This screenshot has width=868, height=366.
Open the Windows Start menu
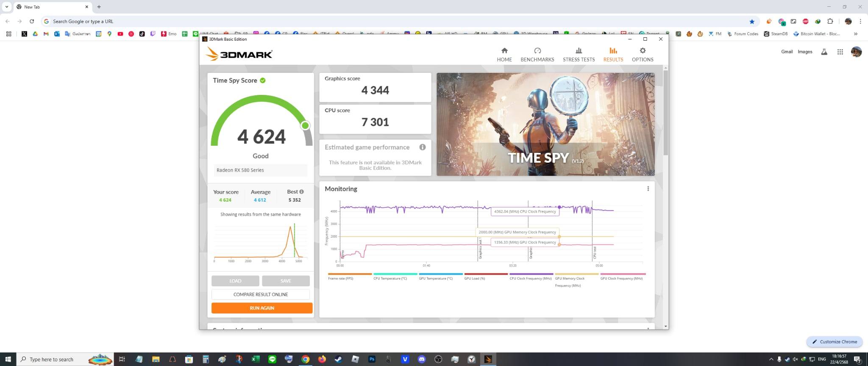tap(8, 359)
